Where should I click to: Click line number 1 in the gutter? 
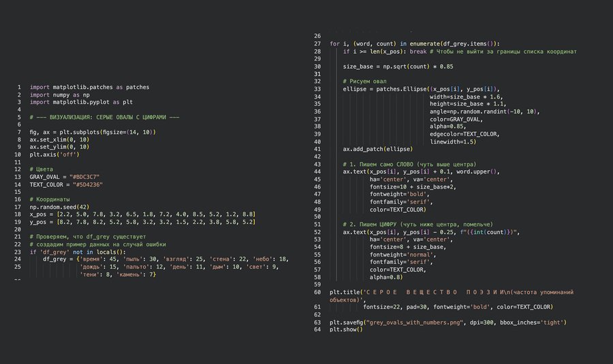[x=18, y=87]
